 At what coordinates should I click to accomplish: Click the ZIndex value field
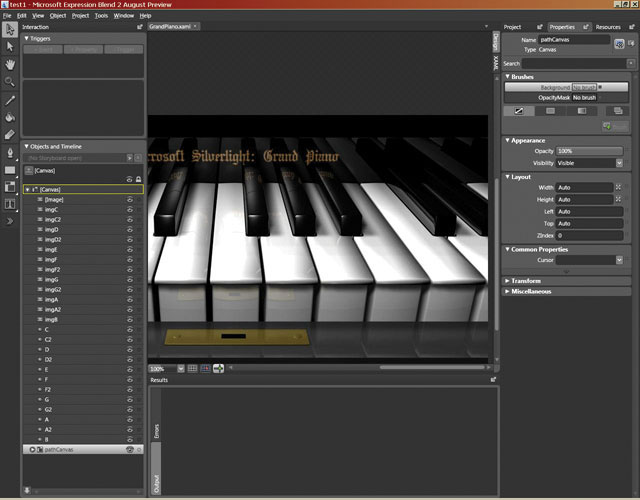589,236
